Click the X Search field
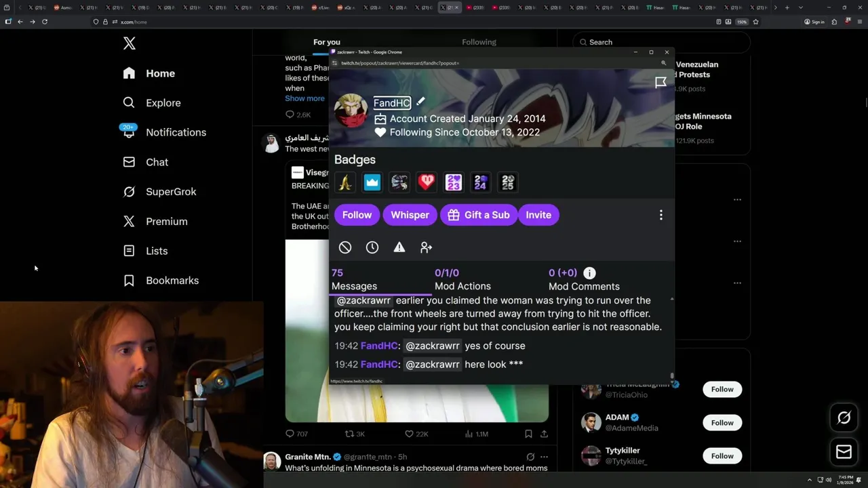Viewport: 868px width, 488px height. (661, 42)
